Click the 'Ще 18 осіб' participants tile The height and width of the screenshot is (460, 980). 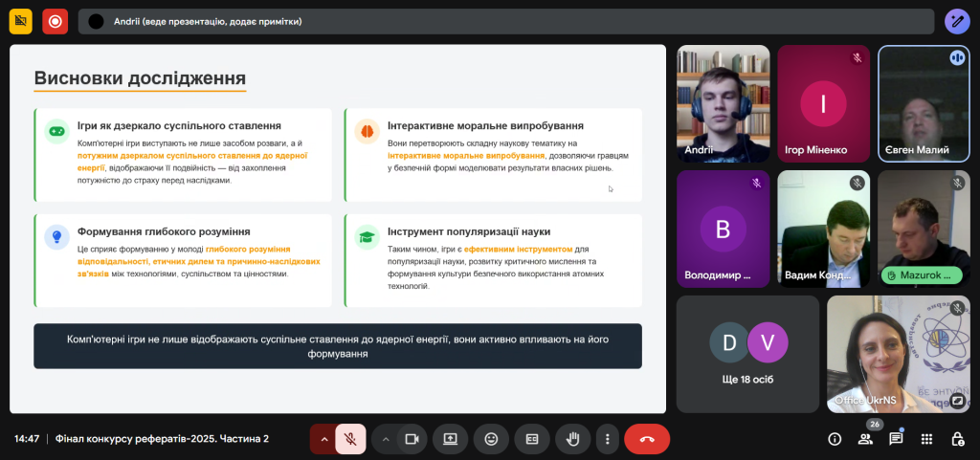click(747, 353)
